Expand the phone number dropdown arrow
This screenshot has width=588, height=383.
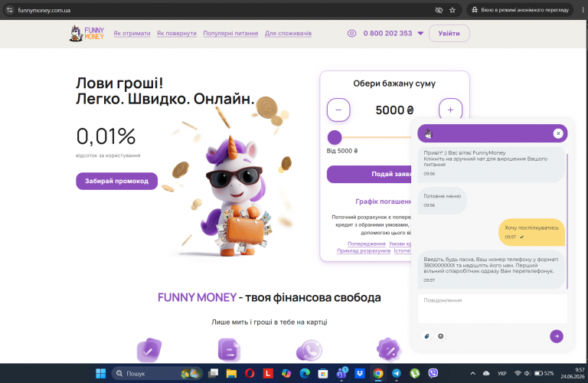(420, 34)
